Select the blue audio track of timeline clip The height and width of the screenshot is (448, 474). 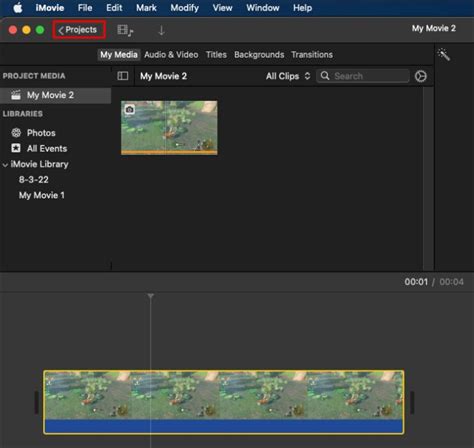point(224,426)
